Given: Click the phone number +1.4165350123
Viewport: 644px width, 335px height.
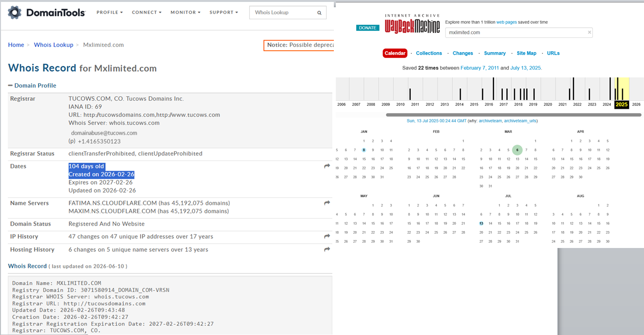Looking at the screenshot, I should click(x=99, y=141).
